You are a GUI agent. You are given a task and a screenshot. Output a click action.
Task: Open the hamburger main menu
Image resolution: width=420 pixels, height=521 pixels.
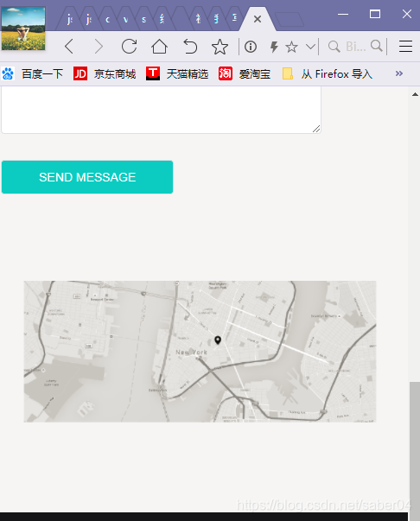pos(405,46)
